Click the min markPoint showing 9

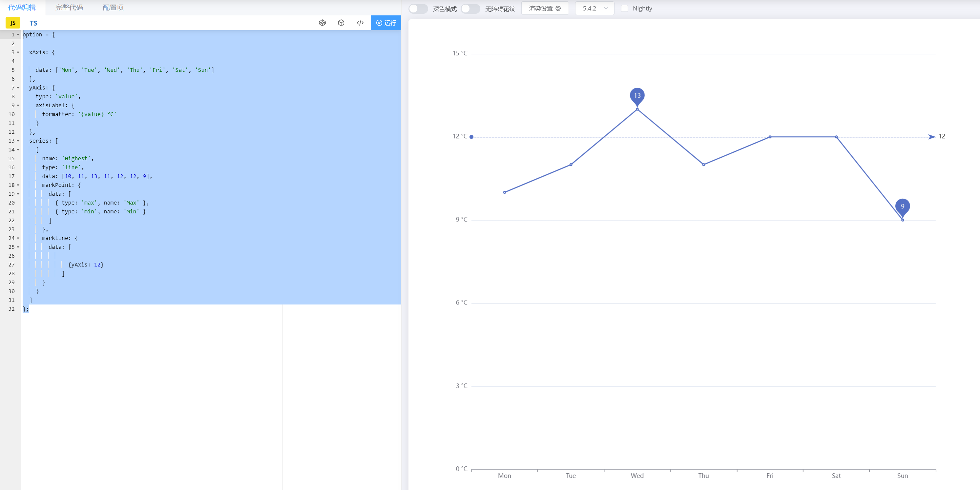tap(902, 206)
